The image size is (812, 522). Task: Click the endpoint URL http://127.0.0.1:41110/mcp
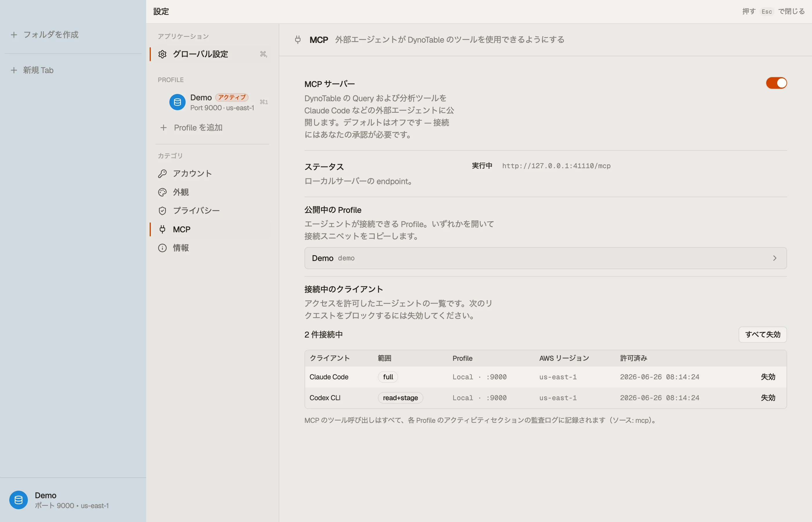(x=556, y=166)
